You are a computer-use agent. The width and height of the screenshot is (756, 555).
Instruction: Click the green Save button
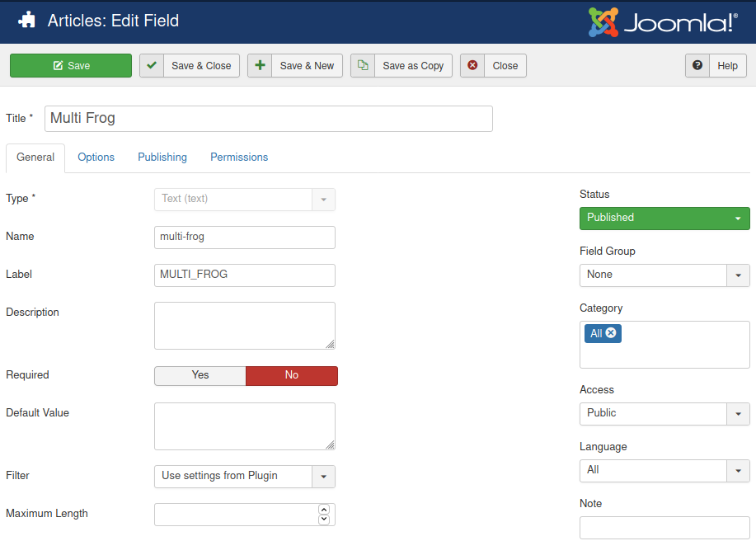click(x=71, y=65)
